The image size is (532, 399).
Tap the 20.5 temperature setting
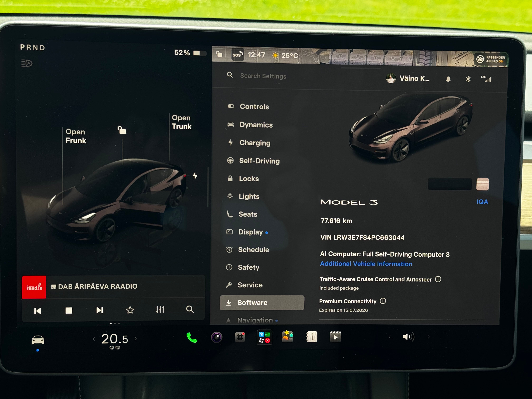click(x=115, y=339)
